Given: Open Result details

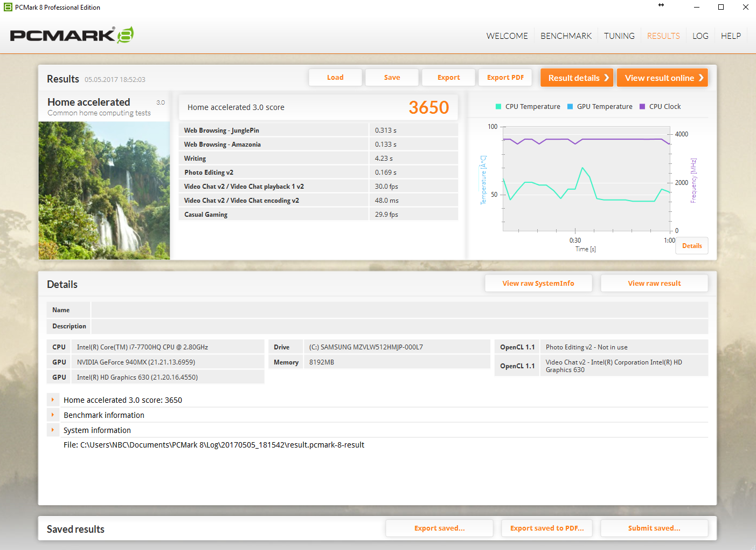Looking at the screenshot, I should pos(578,78).
